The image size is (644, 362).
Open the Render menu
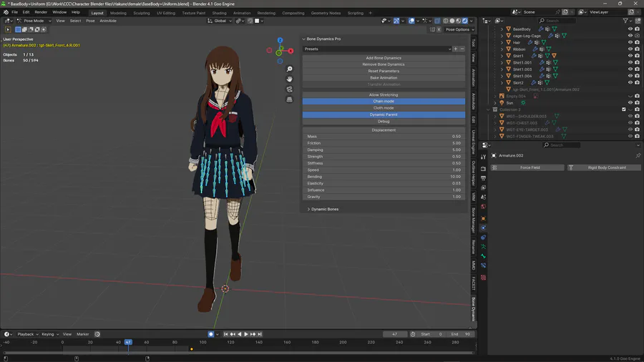pos(41,12)
